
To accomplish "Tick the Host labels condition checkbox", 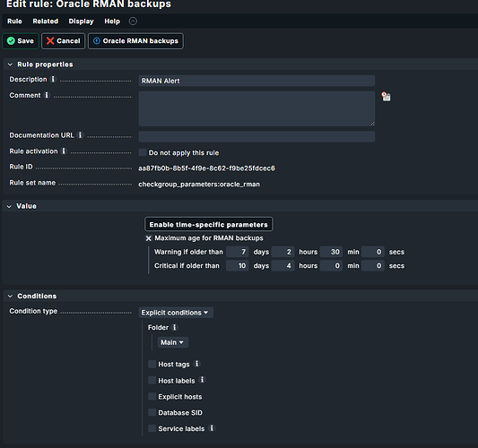I will [x=152, y=380].
